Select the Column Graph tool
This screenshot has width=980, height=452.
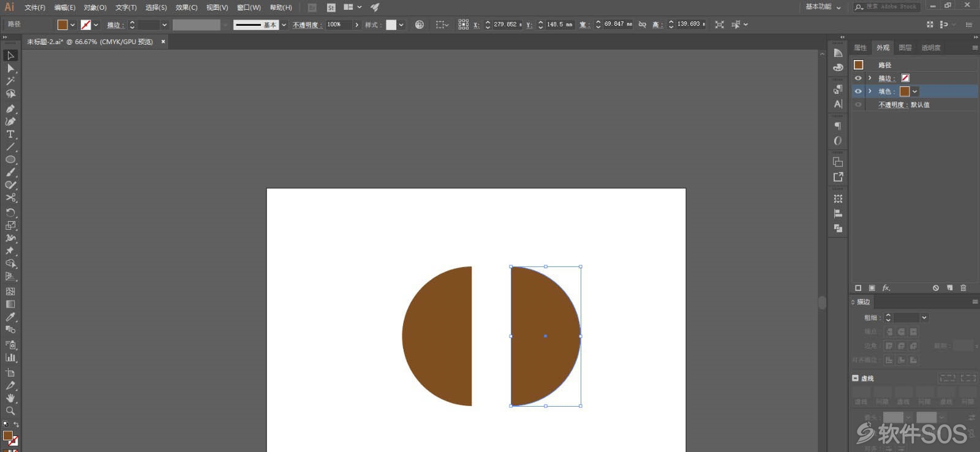[10, 358]
